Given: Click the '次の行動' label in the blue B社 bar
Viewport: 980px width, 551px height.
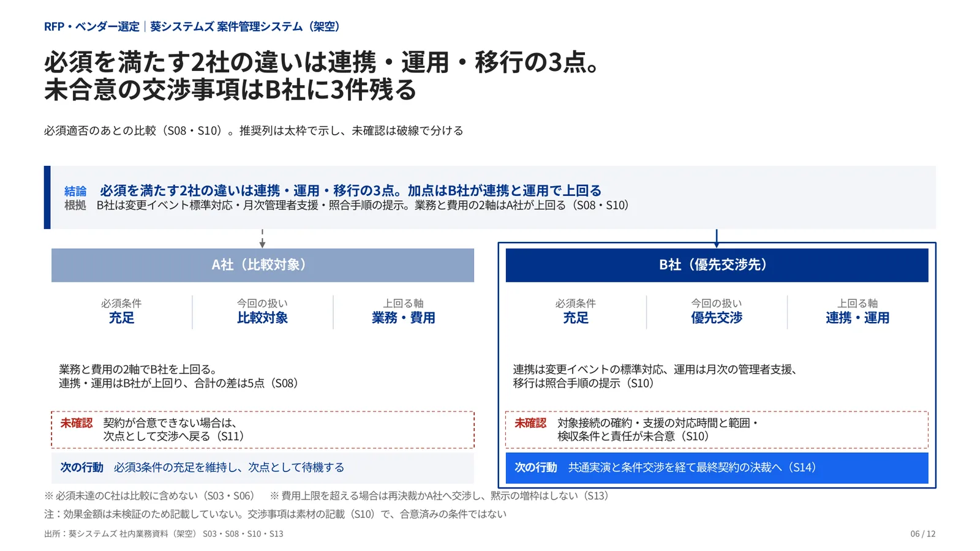Looking at the screenshot, I should 536,468.
